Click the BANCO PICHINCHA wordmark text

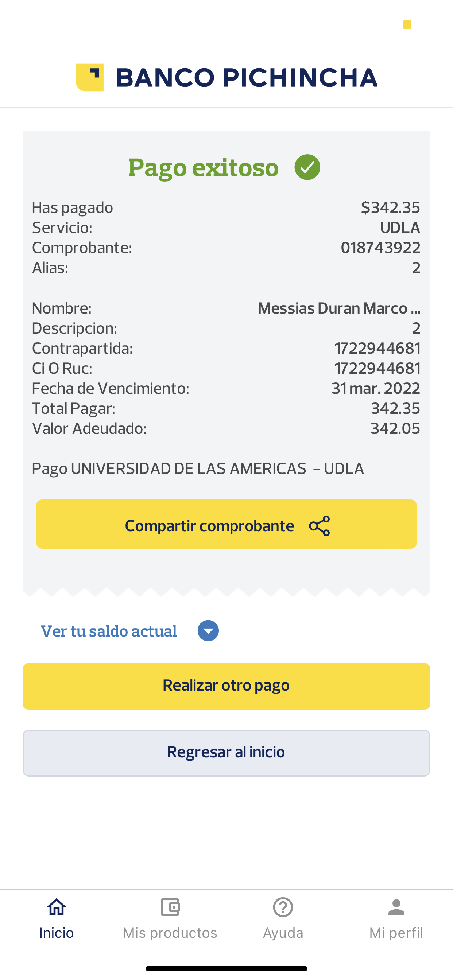tap(247, 78)
